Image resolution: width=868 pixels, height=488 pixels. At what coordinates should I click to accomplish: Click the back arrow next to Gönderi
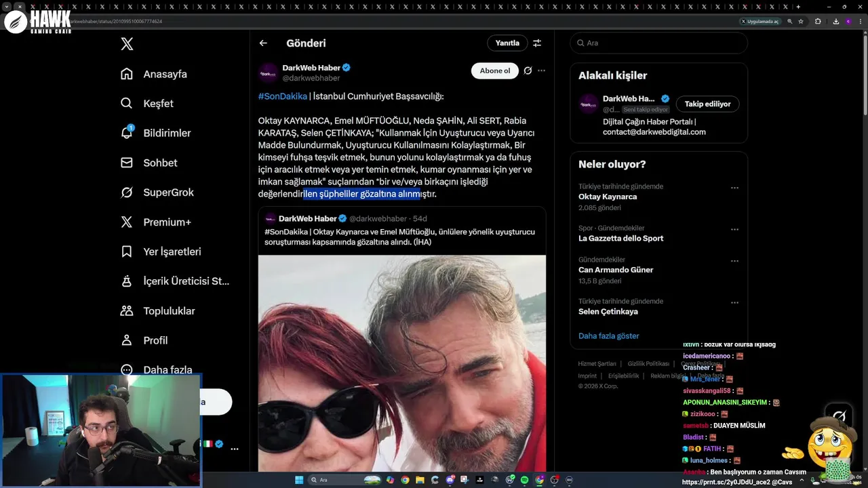click(x=263, y=43)
